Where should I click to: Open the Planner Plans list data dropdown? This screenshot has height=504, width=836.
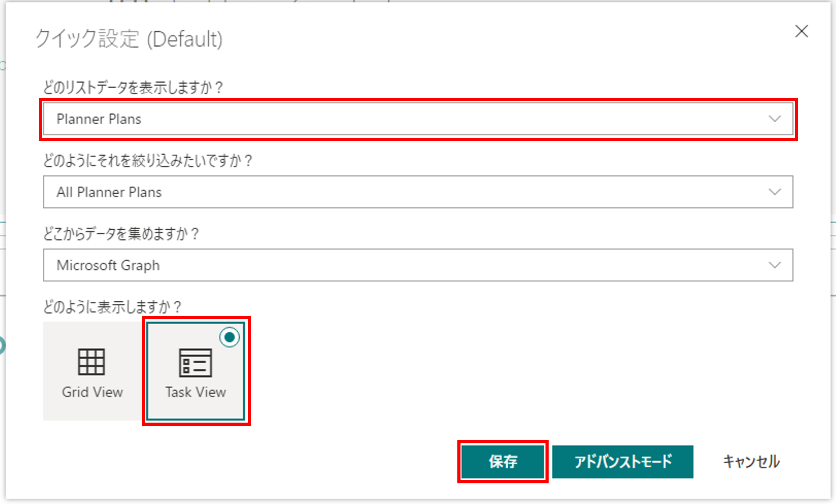click(x=417, y=119)
